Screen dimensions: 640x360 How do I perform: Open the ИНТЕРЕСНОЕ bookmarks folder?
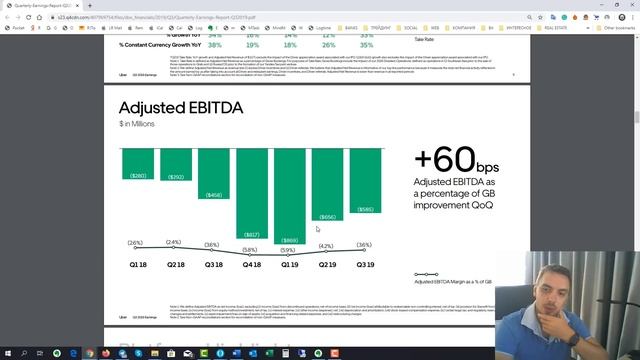(x=515, y=28)
